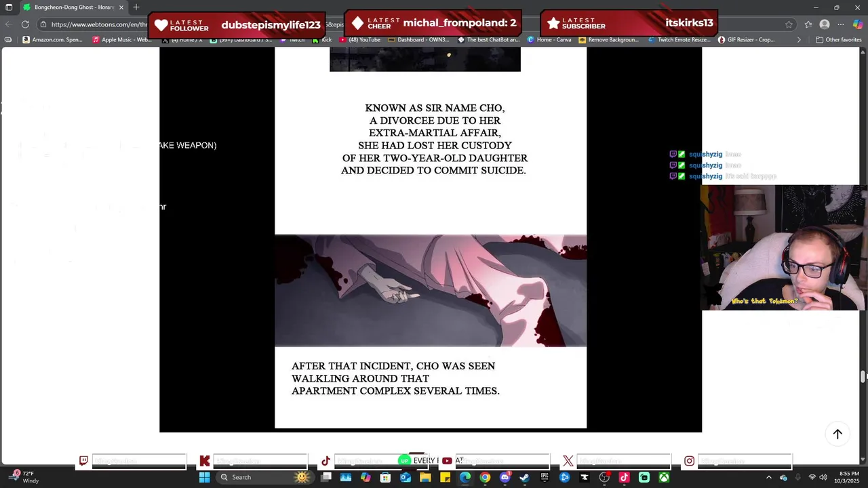This screenshot has width=868, height=488.
Task: Open Steam from the taskbar
Action: tap(524, 477)
